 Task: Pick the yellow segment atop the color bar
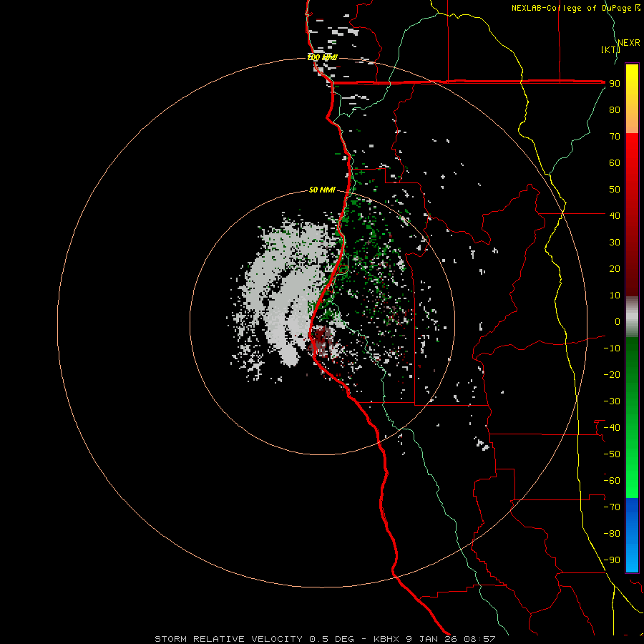[x=632, y=99]
